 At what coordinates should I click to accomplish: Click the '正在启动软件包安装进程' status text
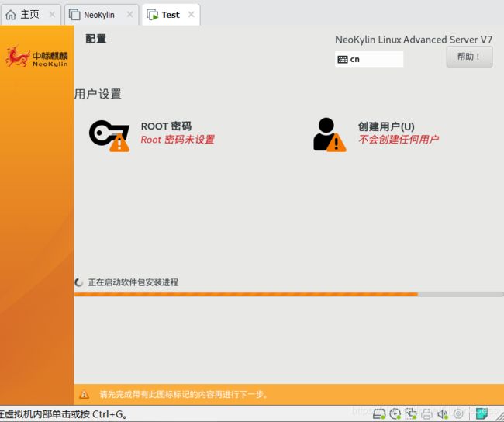pyautogui.click(x=133, y=282)
